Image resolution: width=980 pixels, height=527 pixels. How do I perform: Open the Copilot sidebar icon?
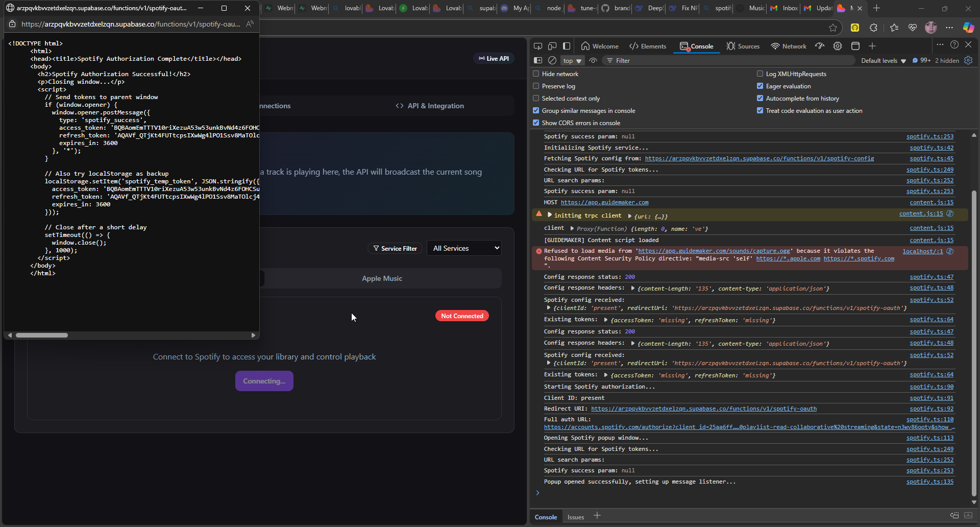click(x=968, y=28)
